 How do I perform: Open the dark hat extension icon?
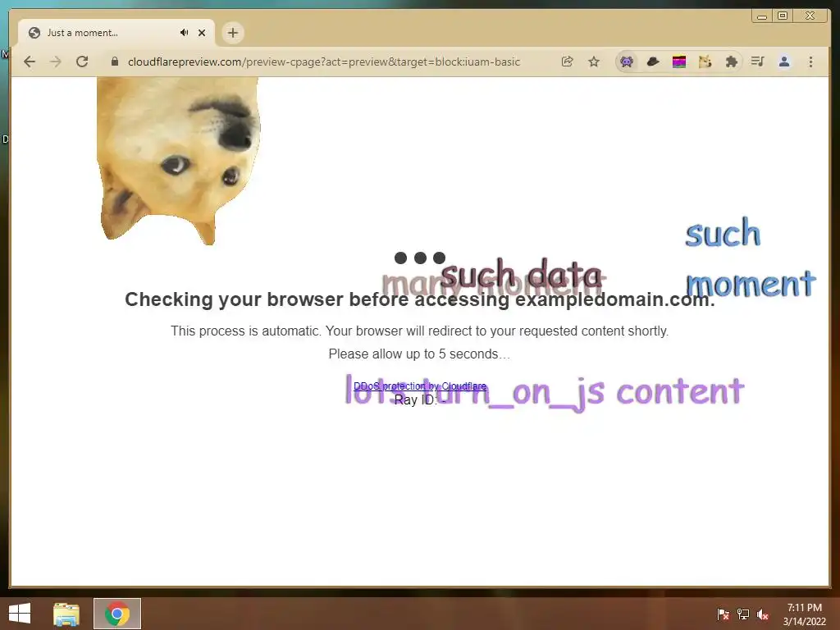tap(653, 62)
